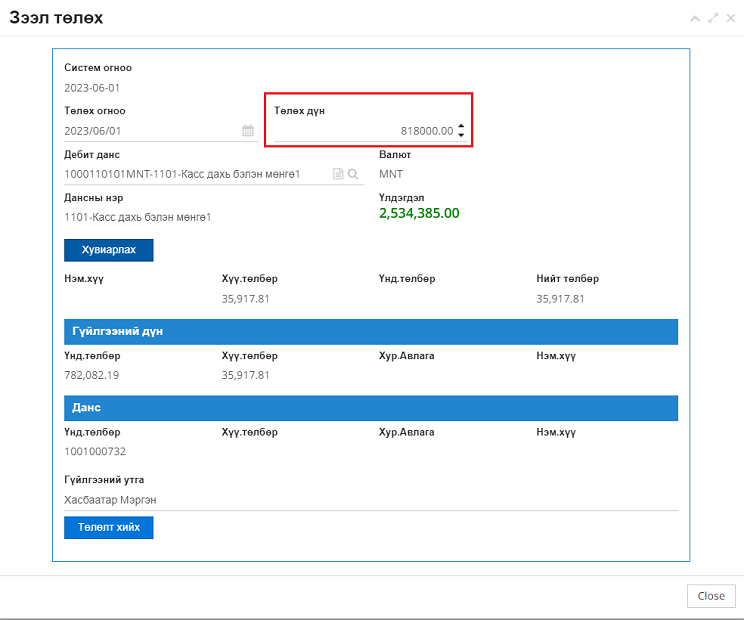Increase Төлөх дүн with up arrow
The height and width of the screenshot is (620, 744).
tap(461, 126)
